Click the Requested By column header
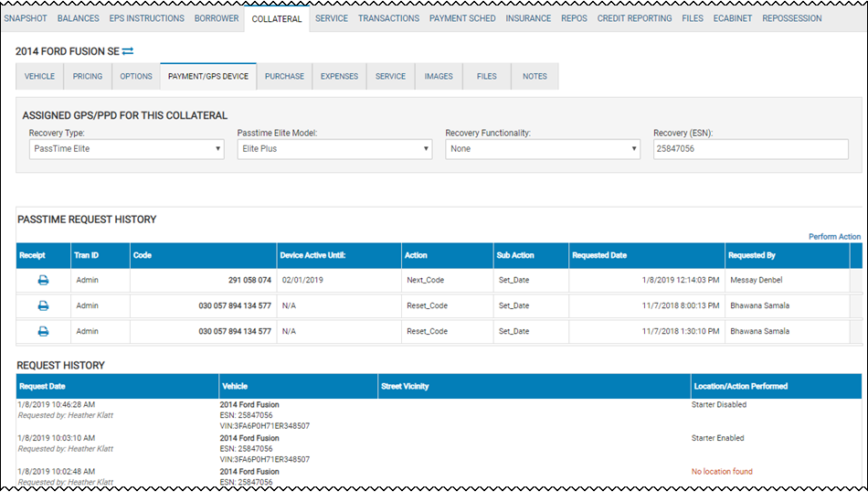The image size is (868, 492). 788,255
